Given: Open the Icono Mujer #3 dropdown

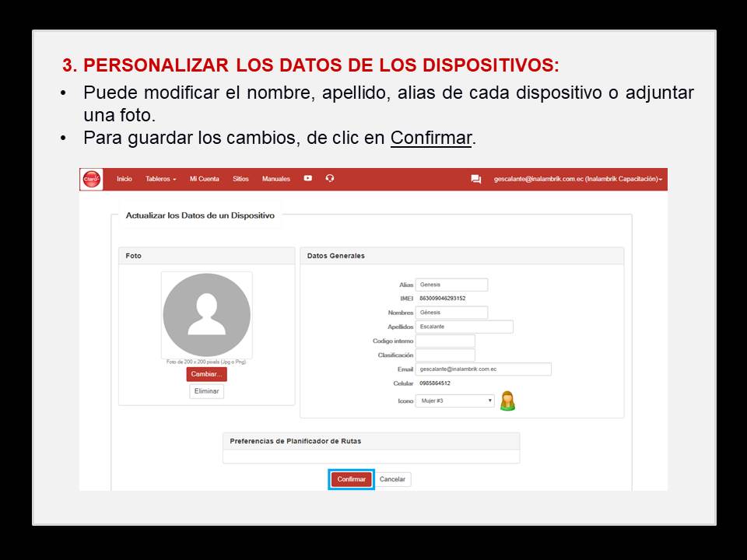Looking at the screenshot, I should [x=455, y=401].
